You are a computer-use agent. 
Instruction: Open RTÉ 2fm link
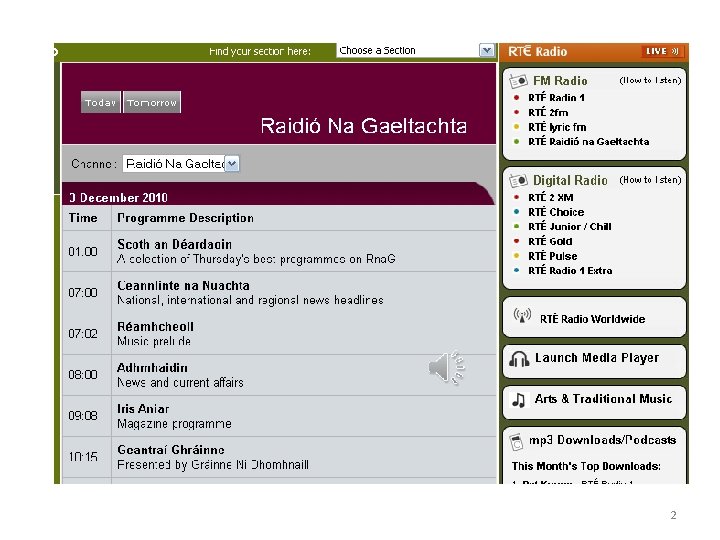click(x=548, y=112)
